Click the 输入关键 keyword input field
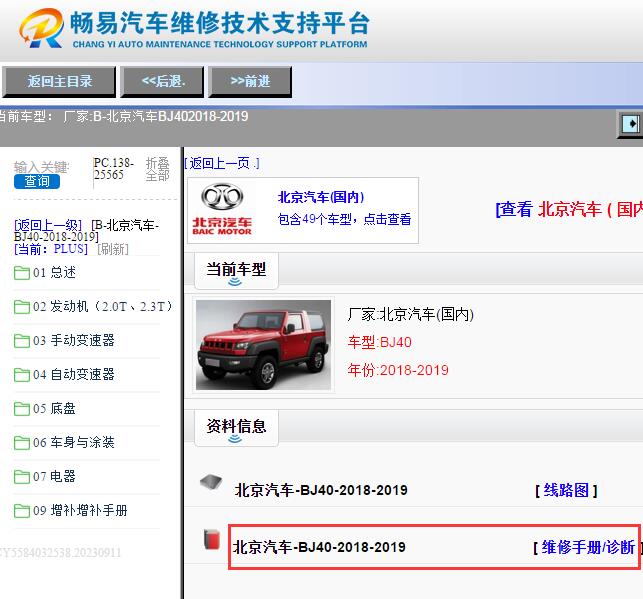The image size is (643, 599). pos(41,167)
